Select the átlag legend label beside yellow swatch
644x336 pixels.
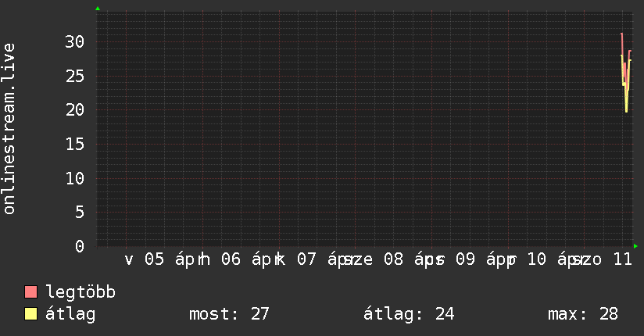tap(70, 314)
